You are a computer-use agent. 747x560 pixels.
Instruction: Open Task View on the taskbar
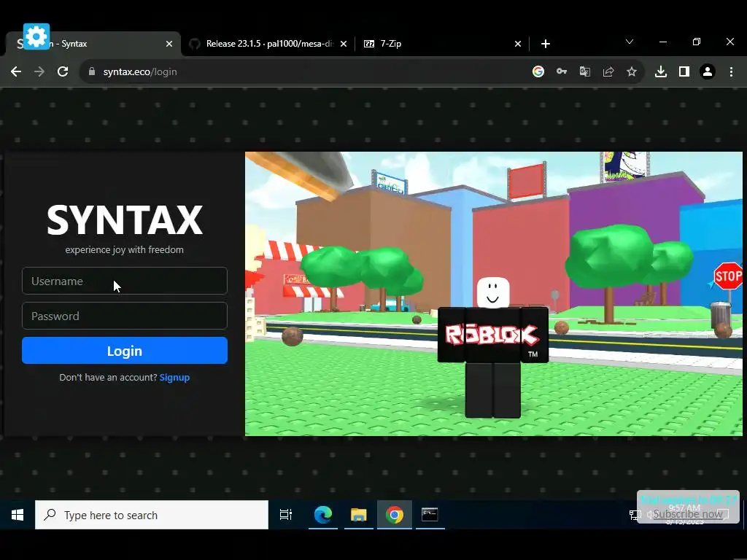[x=286, y=515]
